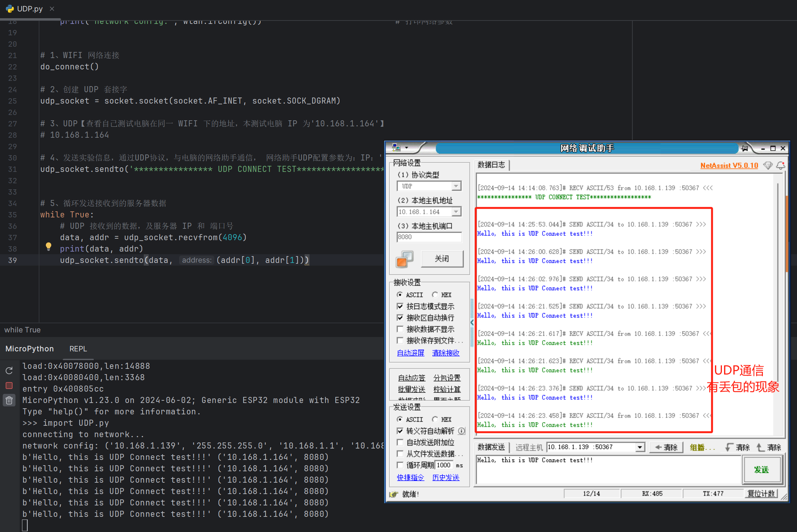Click the notification bell icon in NetAssist
Screen dimensions: 797x532
[x=781, y=165]
